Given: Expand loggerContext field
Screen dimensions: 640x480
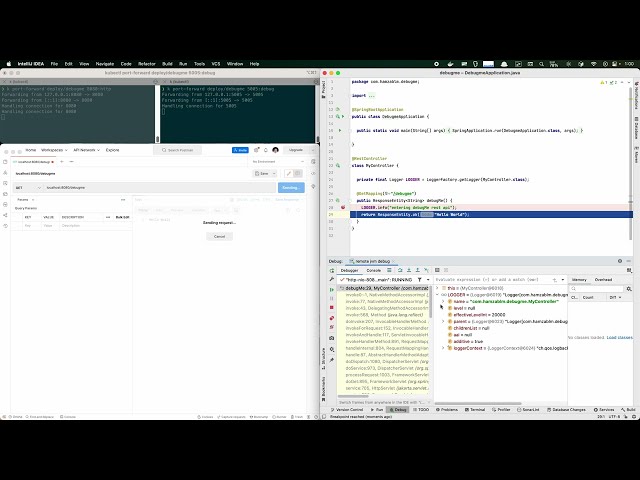Looking at the screenshot, I should click(x=443, y=348).
